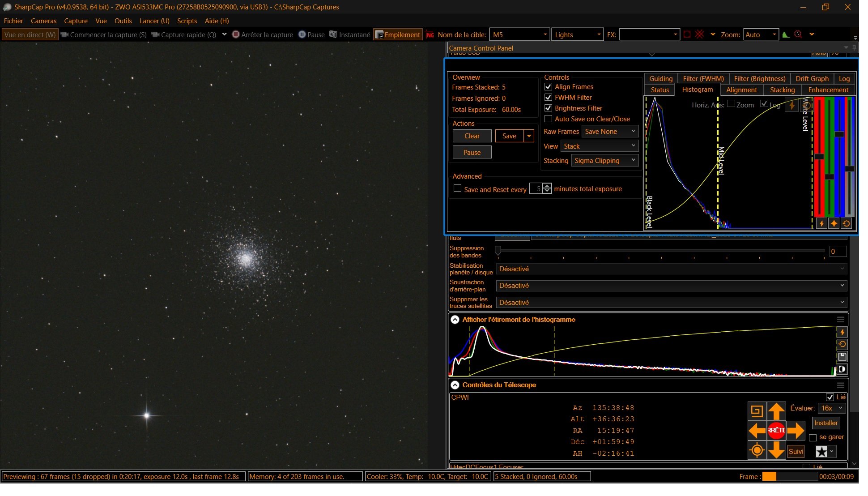Reset the display histogram stretch
Image resolution: width=868 pixels, height=496 pixels.
[842, 344]
